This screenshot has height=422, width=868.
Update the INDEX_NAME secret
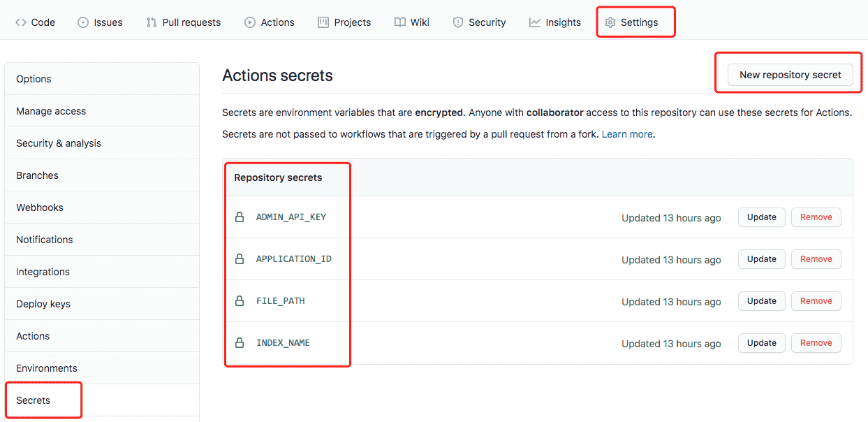(762, 343)
